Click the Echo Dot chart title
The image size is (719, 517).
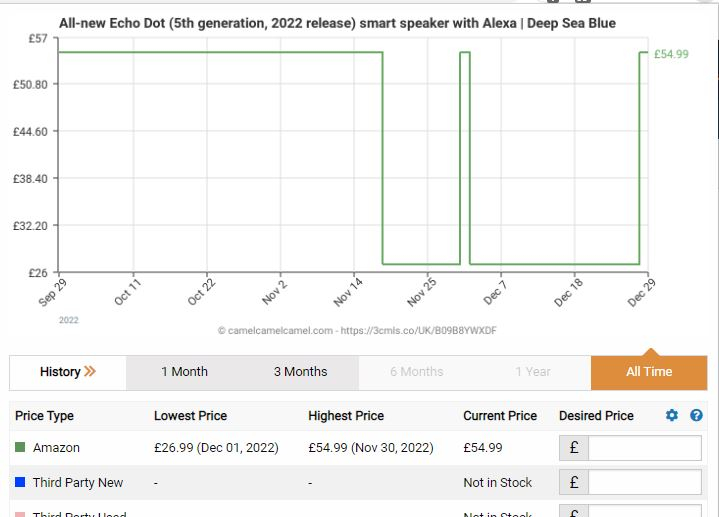click(x=337, y=23)
